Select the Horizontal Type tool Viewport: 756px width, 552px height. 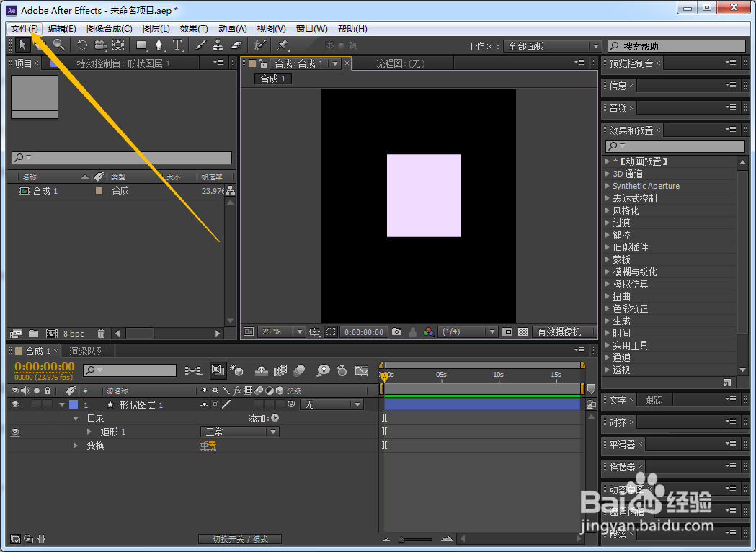point(177,45)
